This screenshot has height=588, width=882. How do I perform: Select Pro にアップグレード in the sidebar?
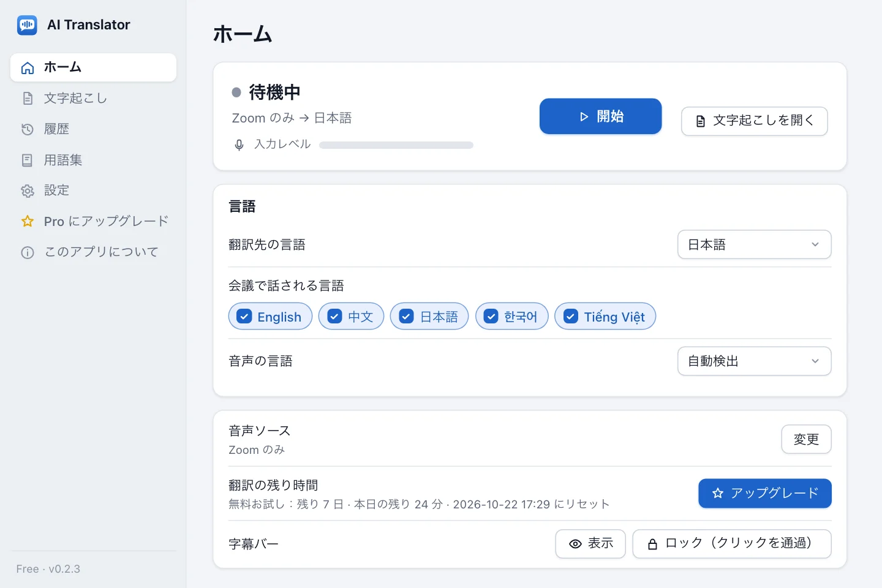pos(93,221)
